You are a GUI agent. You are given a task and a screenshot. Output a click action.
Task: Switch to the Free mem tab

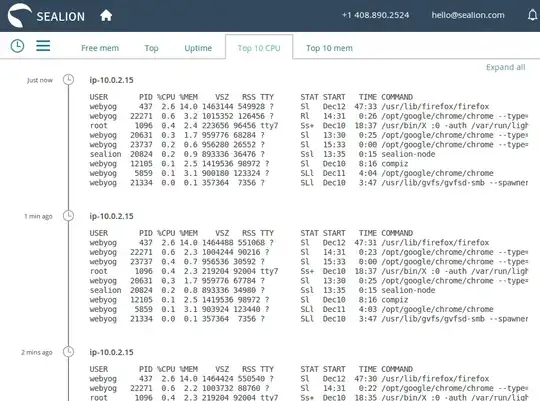[100, 48]
